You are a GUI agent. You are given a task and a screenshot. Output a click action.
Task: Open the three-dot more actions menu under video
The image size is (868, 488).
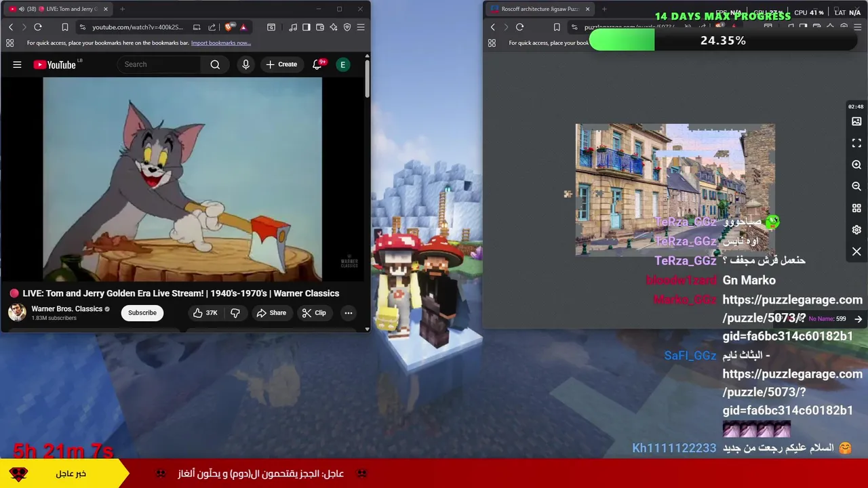point(349,312)
